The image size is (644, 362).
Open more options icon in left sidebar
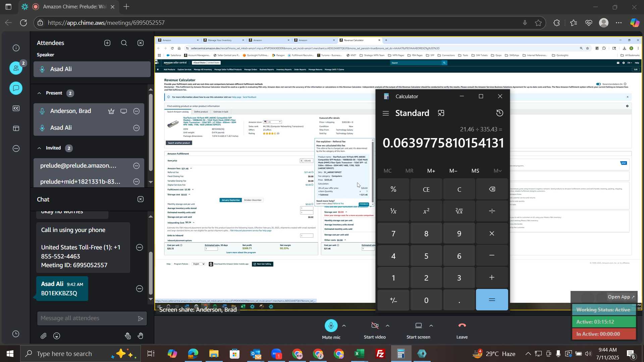(x=16, y=148)
